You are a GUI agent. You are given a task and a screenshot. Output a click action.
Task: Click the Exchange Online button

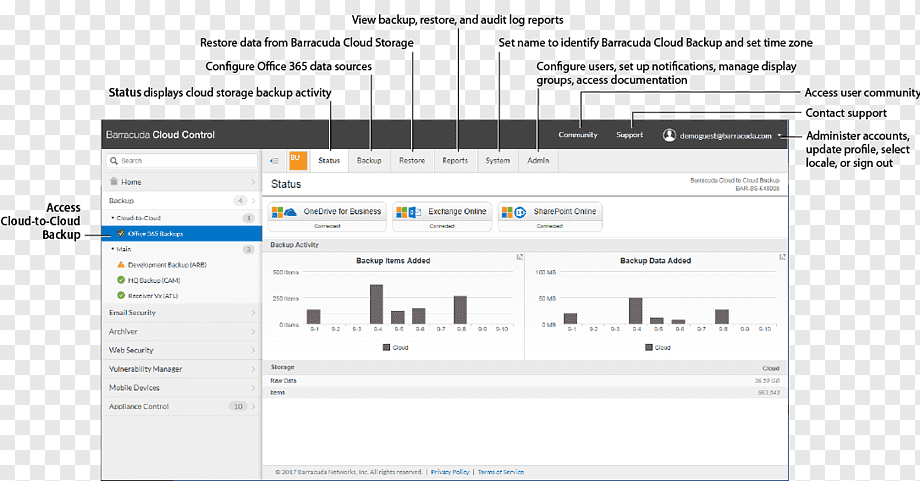pos(442,217)
